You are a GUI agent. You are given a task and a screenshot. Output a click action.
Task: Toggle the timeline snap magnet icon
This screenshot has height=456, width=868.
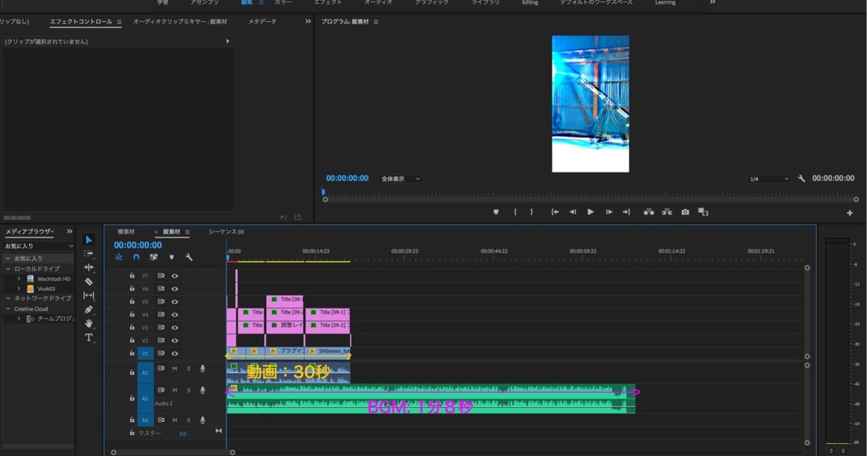tap(136, 257)
